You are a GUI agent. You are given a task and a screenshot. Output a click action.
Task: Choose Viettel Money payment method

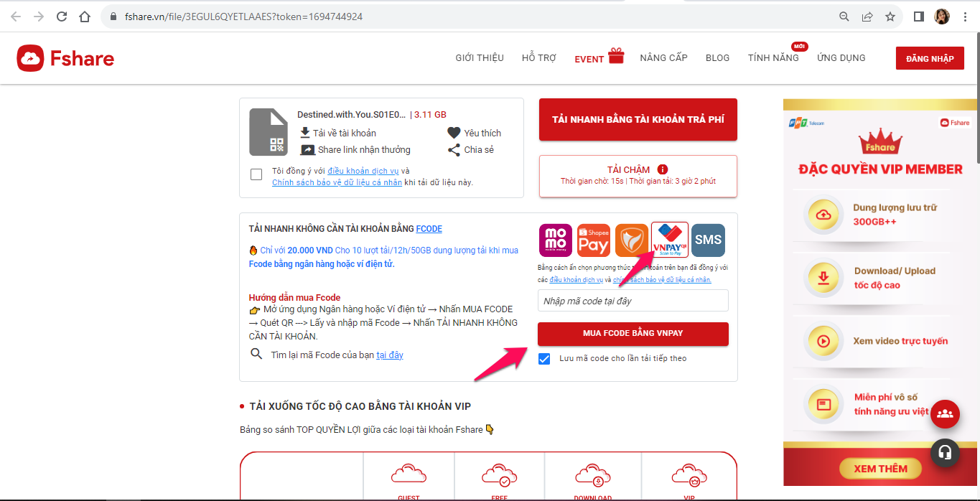coord(632,240)
